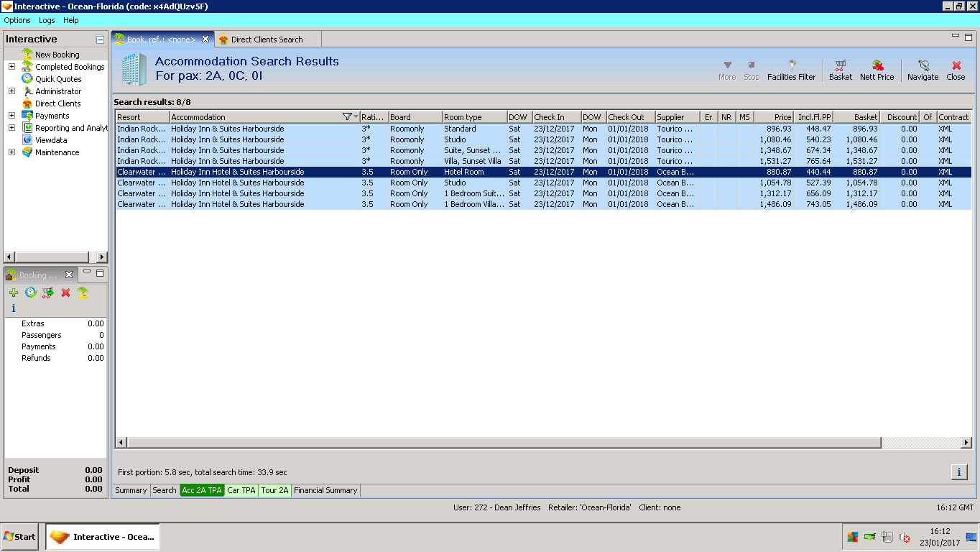The image size is (980, 552).
Task: Select 'Villa, Sunset Villa' room row
Action: click(x=543, y=161)
